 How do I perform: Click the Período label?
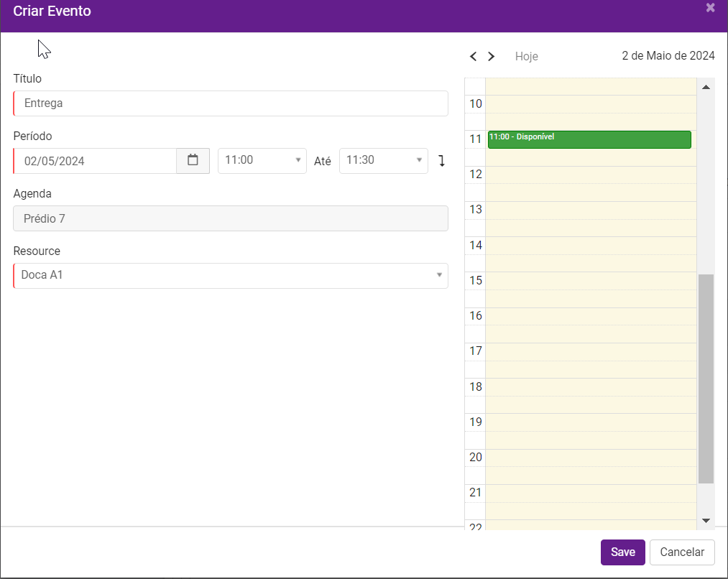coord(32,136)
